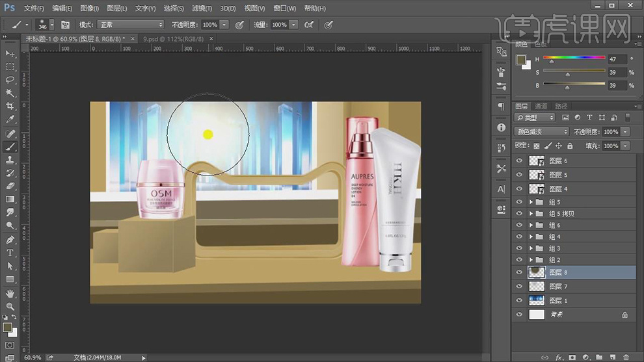The image size is (644, 362).
Task: Click the foreground color swatch
Action: click(x=7, y=326)
